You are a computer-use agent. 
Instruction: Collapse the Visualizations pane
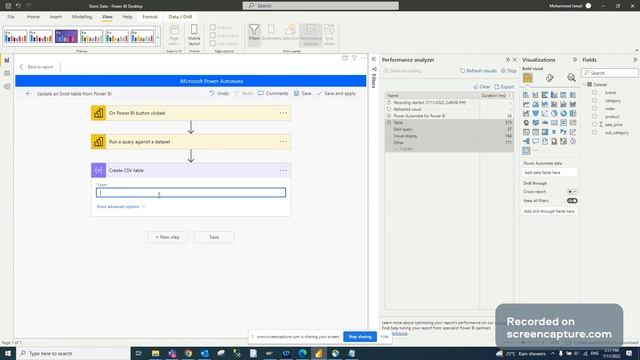pos(575,60)
